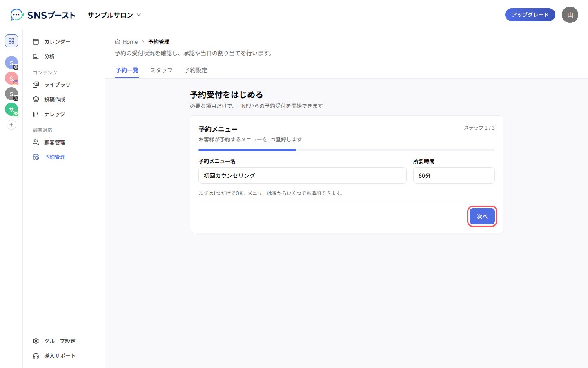Select the Instagram account avatar
588x368 pixels.
[11, 78]
